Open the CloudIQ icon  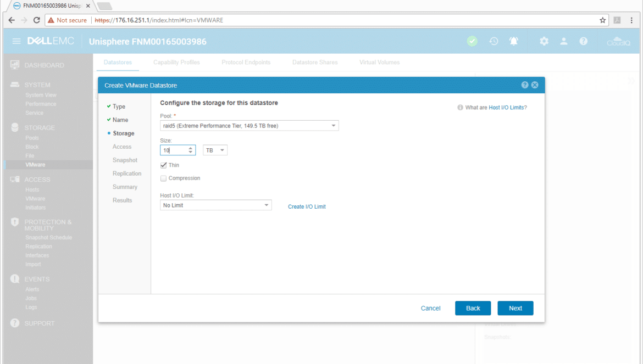tap(618, 41)
